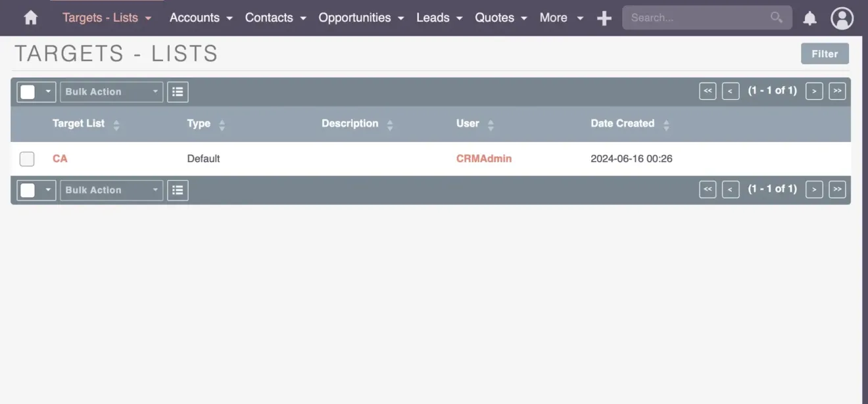
Task: Check the select-all checkbox in top toolbar
Action: point(27,91)
